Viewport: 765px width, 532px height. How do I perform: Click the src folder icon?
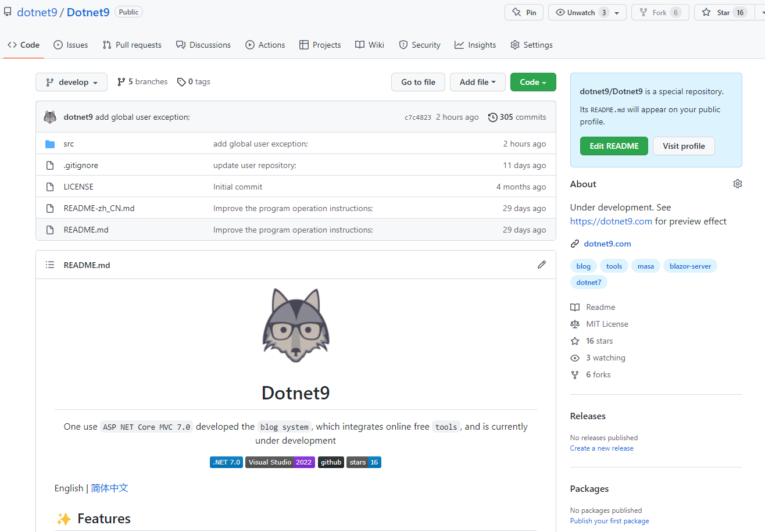coord(50,144)
